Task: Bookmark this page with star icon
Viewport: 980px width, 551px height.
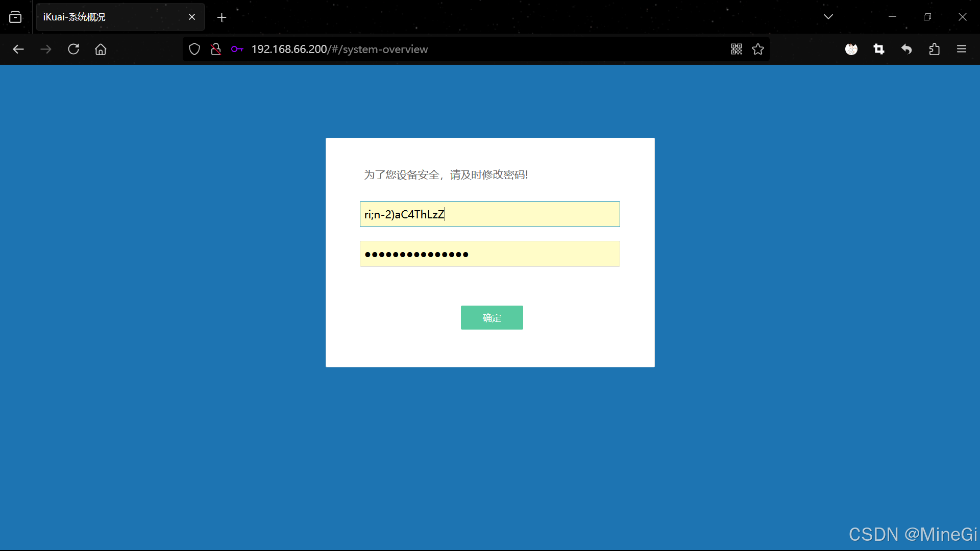Action: 758,49
